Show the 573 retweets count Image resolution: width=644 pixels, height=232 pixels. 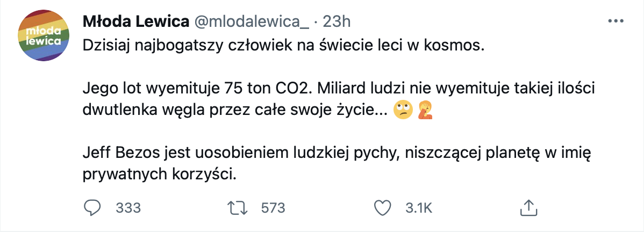tap(273, 208)
